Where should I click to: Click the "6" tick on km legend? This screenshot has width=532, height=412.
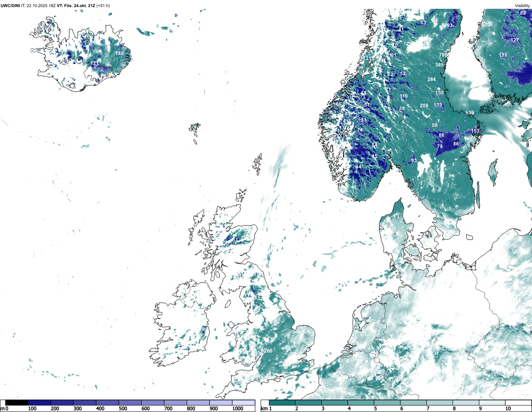pyautogui.click(x=401, y=409)
